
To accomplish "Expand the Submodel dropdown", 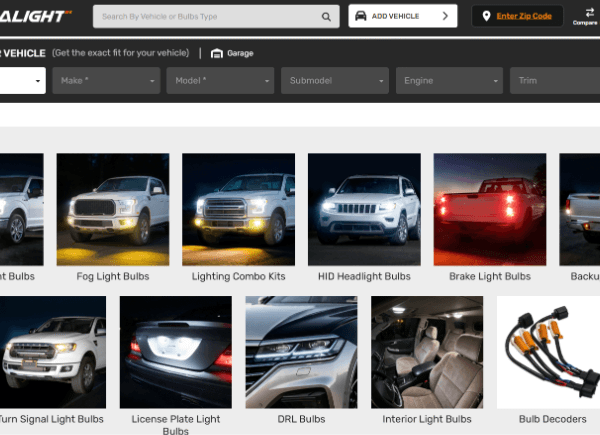I will click(x=335, y=81).
